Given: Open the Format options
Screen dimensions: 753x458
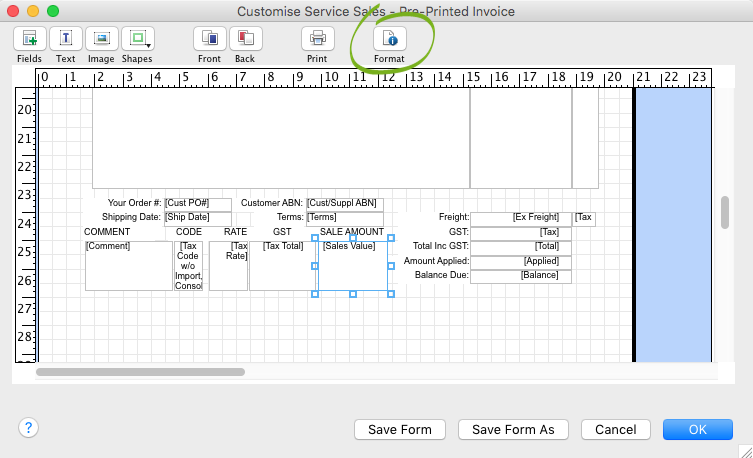Looking at the screenshot, I should coord(389,39).
